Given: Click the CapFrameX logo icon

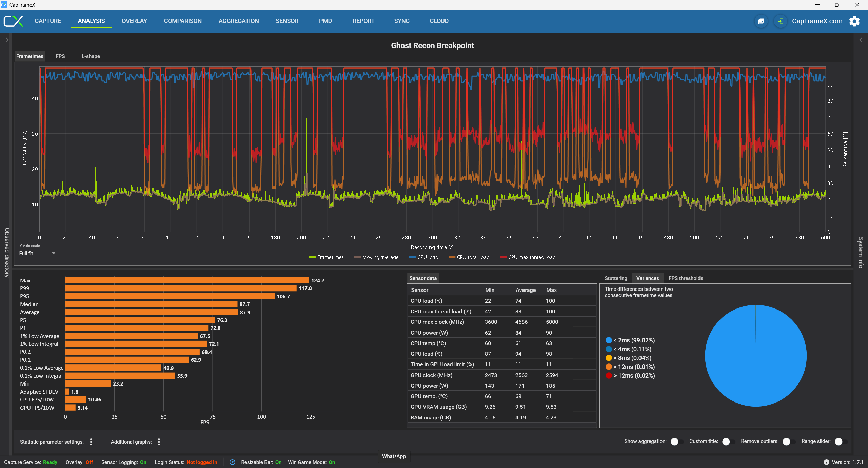Looking at the screenshot, I should 14,21.
